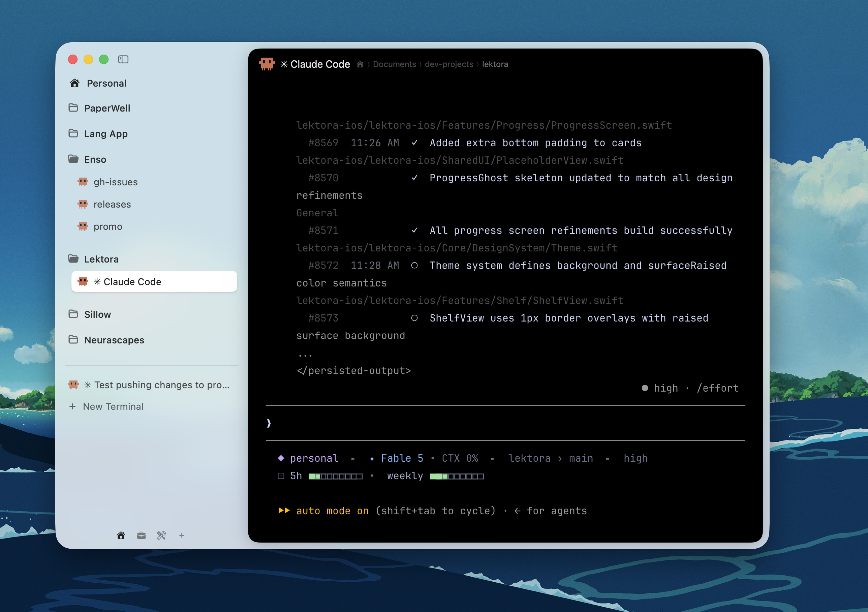Go to dev-projects in the breadcrumb path
This screenshot has height=612, width=868.
(449, 64)
